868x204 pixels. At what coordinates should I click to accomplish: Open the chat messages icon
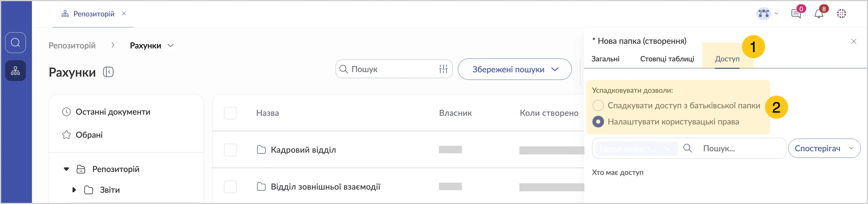click(x=796, y=14)
